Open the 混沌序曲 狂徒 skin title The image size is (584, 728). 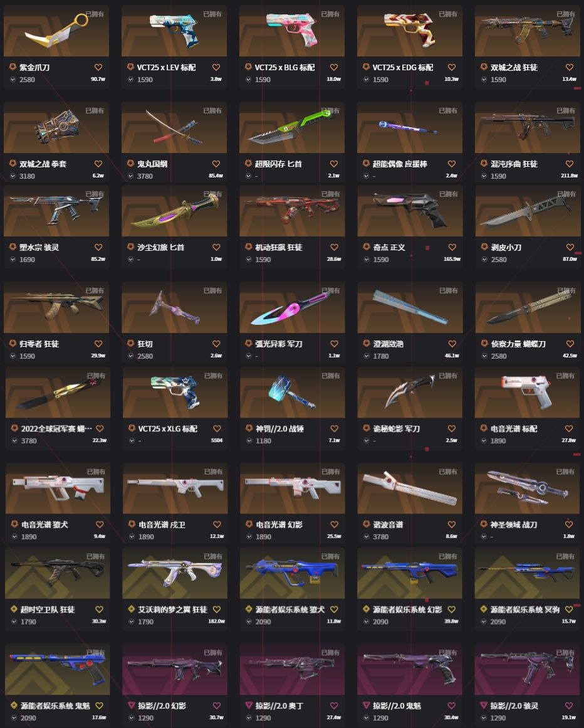(x=514, y=164)
